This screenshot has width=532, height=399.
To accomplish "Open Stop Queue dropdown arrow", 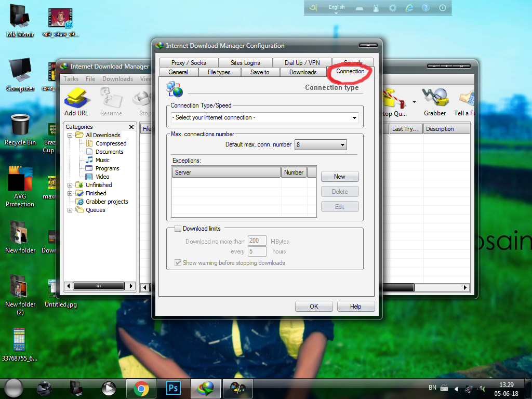I will [x=414, y=102].
